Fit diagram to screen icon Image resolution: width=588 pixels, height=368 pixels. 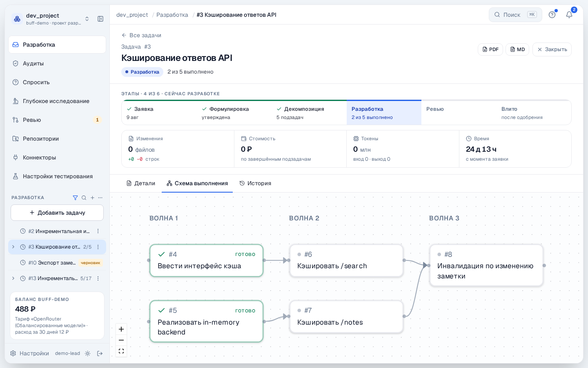[121, 351]
